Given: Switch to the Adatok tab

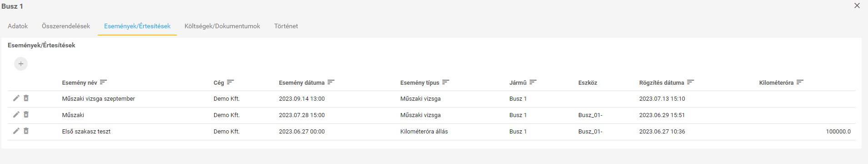Looking at the screenshot, I should pos(18,26).
